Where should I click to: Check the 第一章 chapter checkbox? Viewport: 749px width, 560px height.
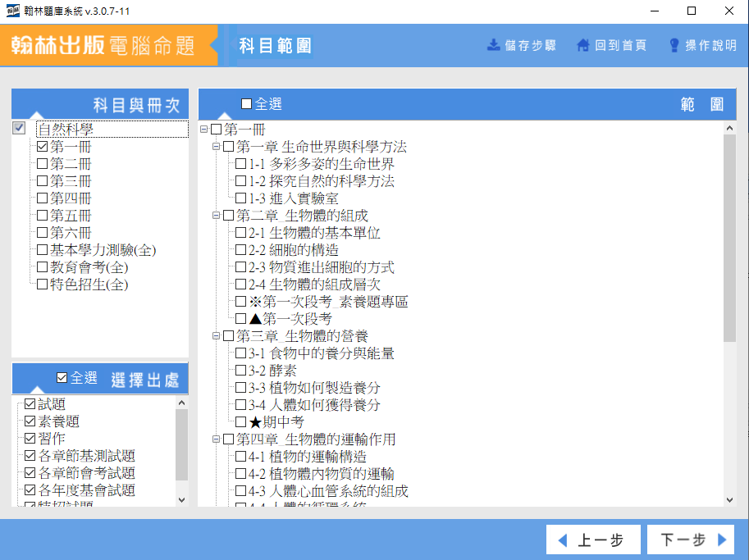point(228,147)
